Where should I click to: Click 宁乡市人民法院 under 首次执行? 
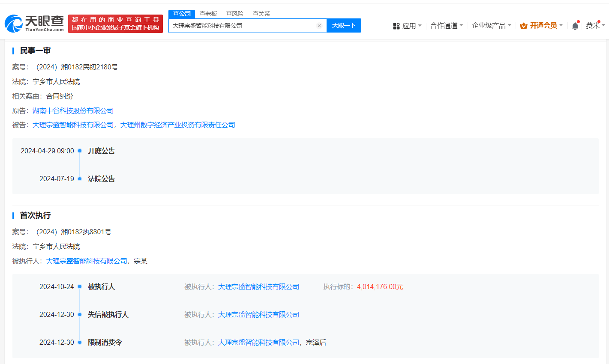point(56,246)
